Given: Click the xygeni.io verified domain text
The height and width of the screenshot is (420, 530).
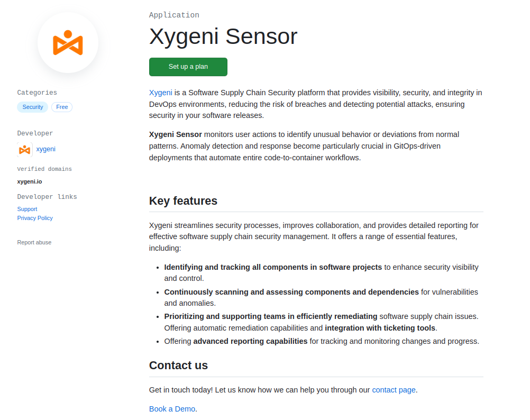Looking at the screenshot, I should click(x=30, y=181).
